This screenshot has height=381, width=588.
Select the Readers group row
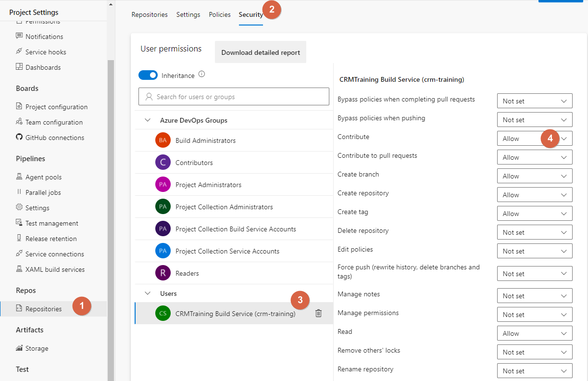[234, 273]
